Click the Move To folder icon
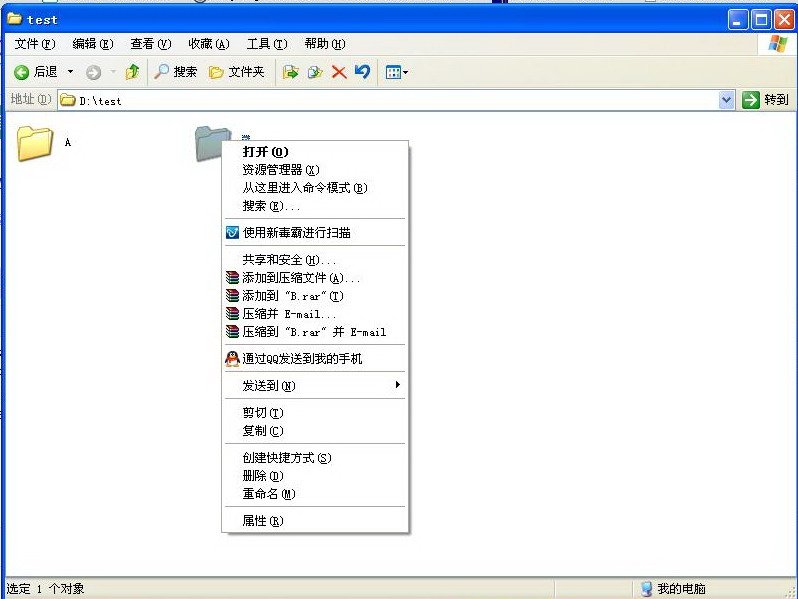Viewport: 798px width, 599px height. pos(290,72)
